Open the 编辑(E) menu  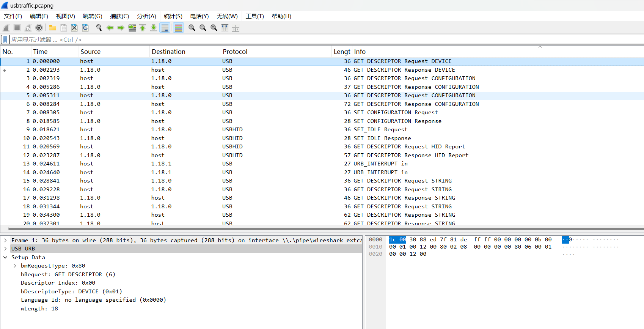coord(39,16)
